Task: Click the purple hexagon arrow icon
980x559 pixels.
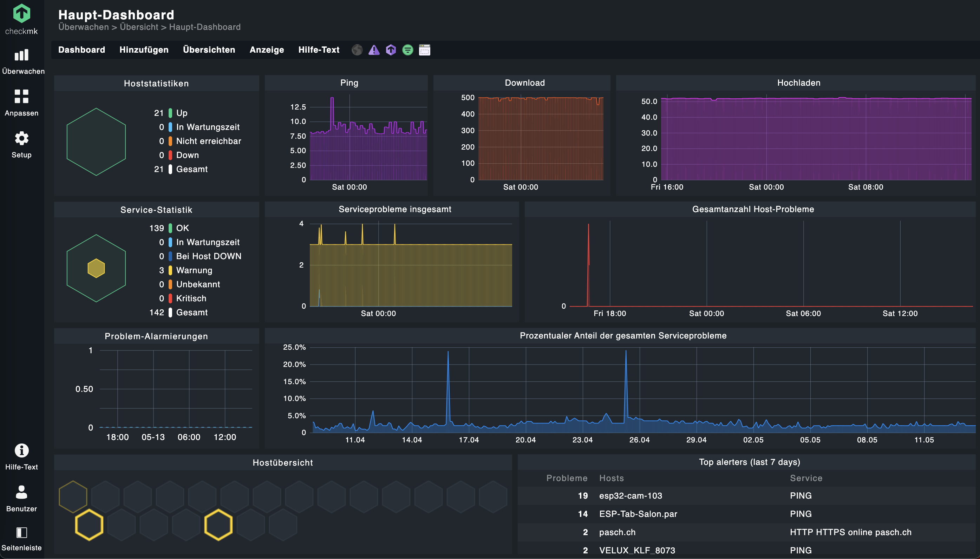Action: [x=391, y=50]
